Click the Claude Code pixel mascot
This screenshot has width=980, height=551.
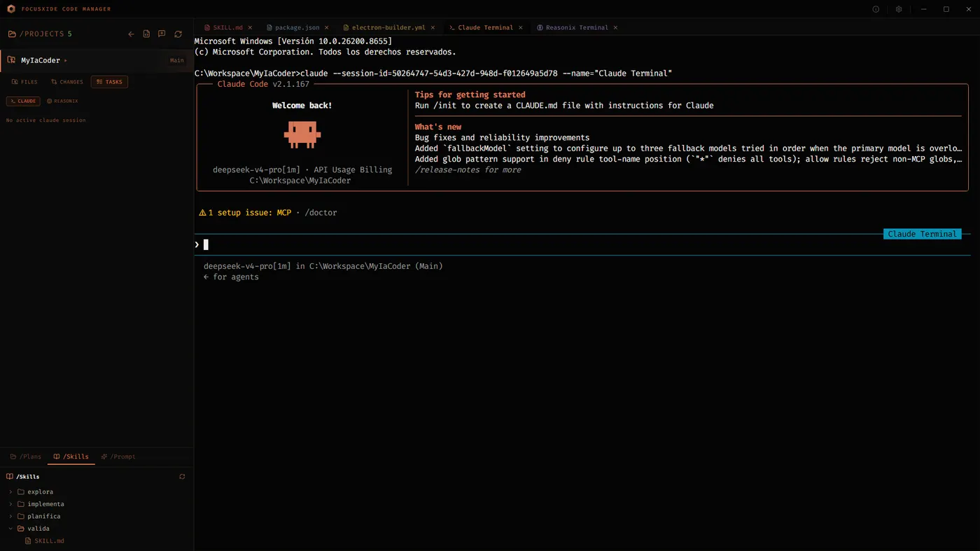coord(302,134)
